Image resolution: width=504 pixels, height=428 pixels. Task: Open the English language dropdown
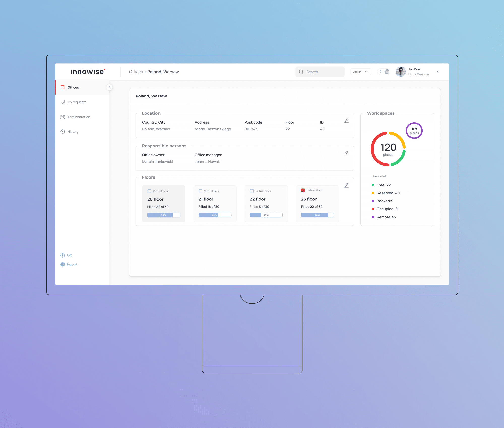tap(360, 72)
